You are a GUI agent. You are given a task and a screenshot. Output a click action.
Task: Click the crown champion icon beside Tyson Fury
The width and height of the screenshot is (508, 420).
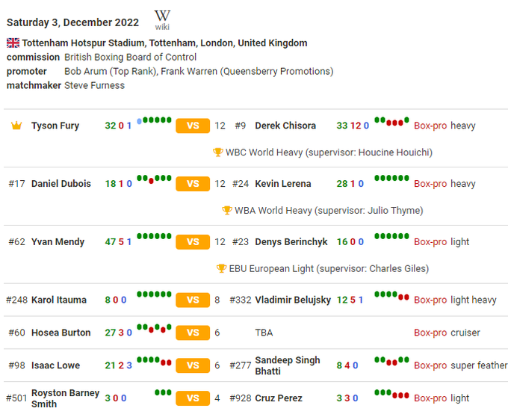click(x=16, y=126)
